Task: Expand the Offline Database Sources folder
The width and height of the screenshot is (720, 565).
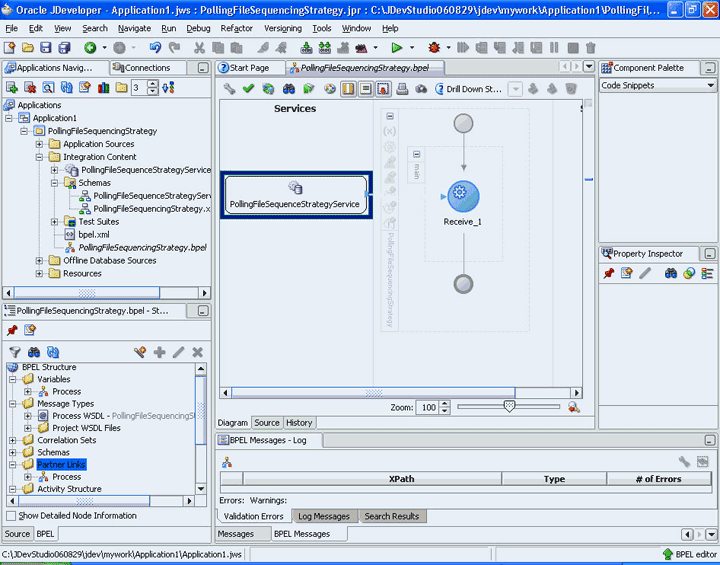Action: pyautogui.click(x=39, y=260)
